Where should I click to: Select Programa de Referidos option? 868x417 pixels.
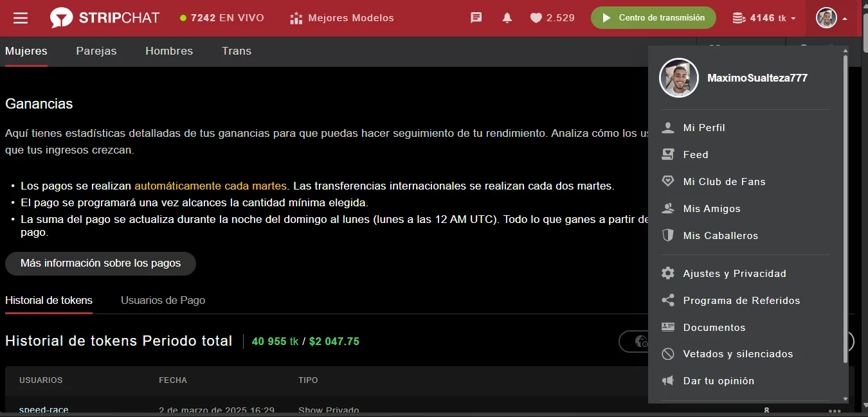coord(741,301)
